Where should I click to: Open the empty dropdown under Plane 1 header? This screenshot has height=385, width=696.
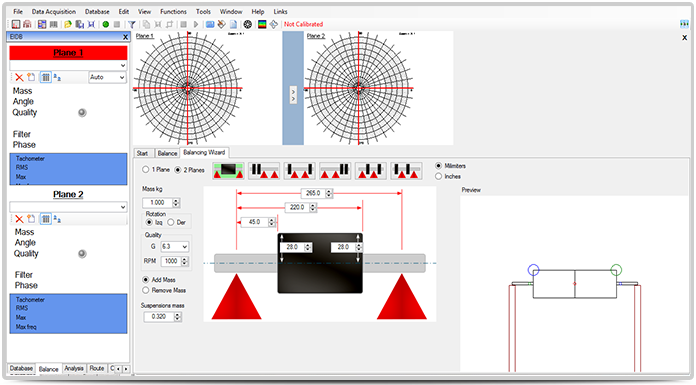click(68, 65)
